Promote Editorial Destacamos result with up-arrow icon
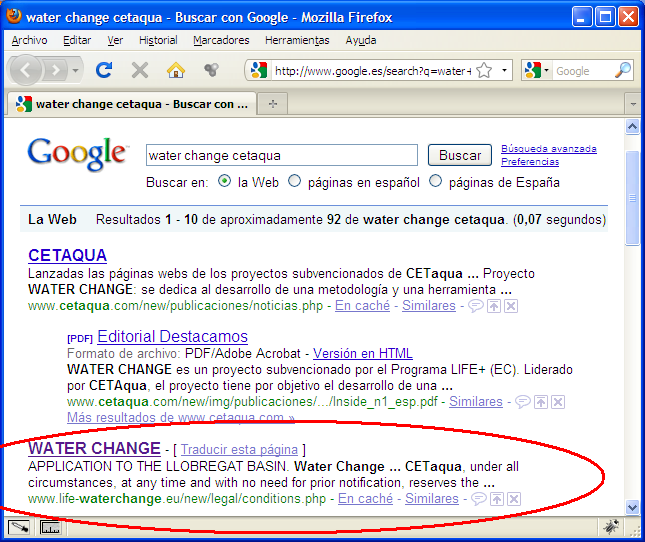Screen dimensions: 645x542 541,402
